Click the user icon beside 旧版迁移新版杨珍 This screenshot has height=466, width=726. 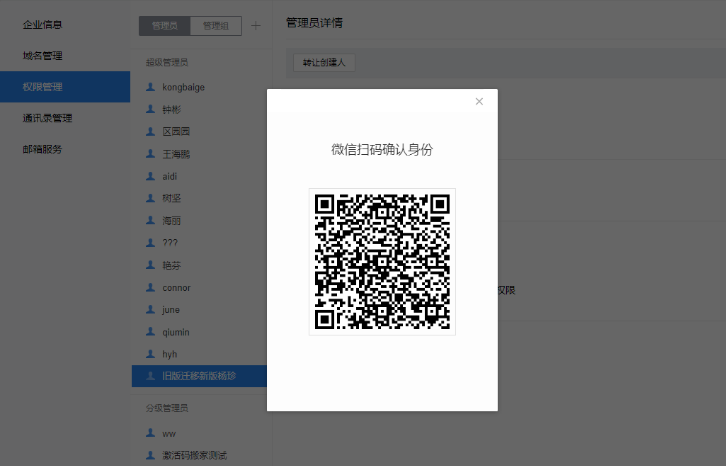[150, 376]
